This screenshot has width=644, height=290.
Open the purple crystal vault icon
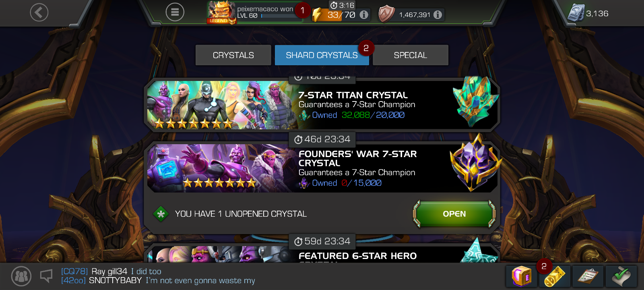[522, 276]
